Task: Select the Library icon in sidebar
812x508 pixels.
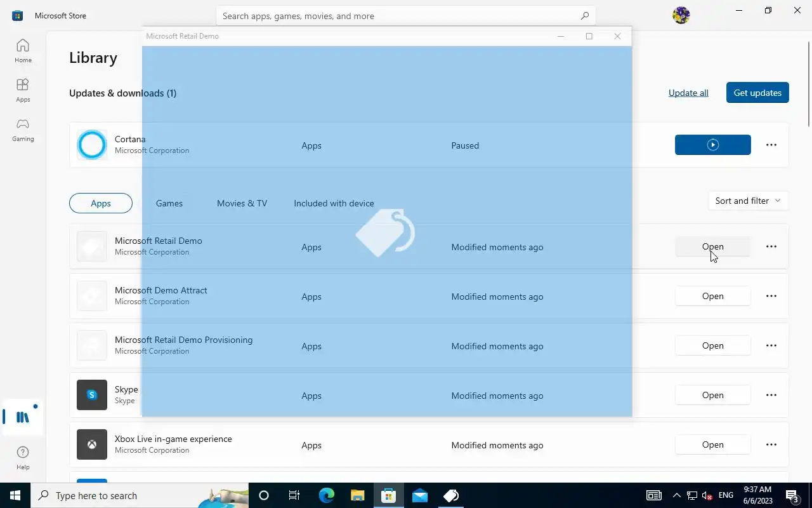Action: [23, 417]
